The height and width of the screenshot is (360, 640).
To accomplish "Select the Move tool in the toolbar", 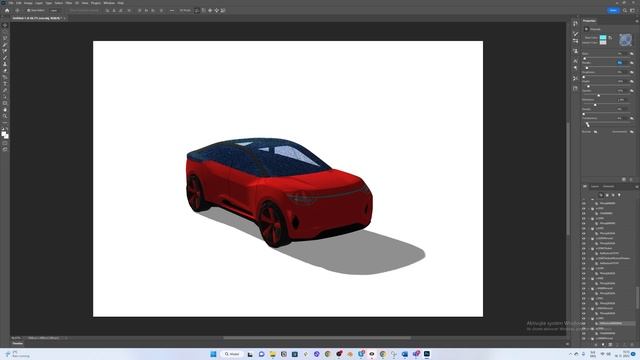I will (x=5, y=25).
